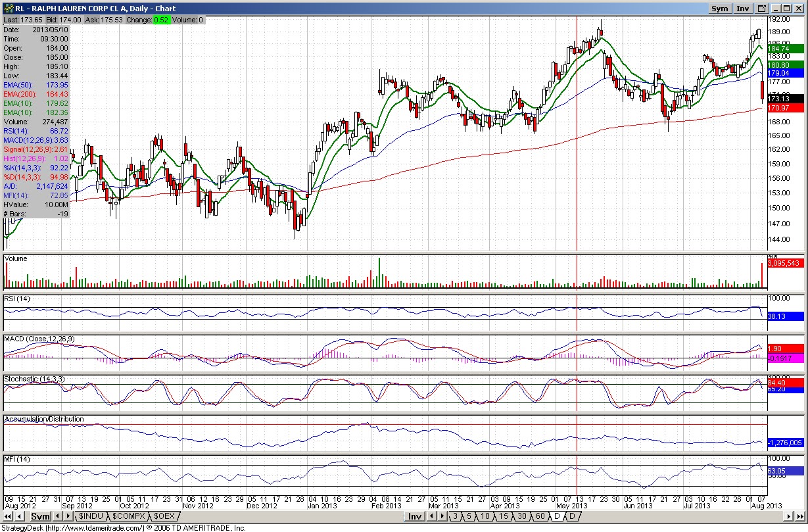Click the Inv button in the bottom tab bar
Image resolution: width=808 pixels, height=532 pixels.
pos(415,516)
